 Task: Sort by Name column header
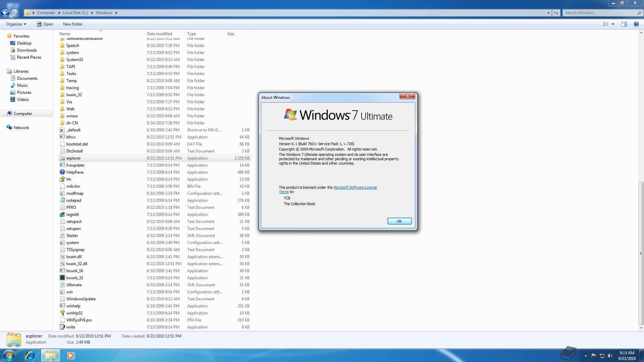[101, 34]
